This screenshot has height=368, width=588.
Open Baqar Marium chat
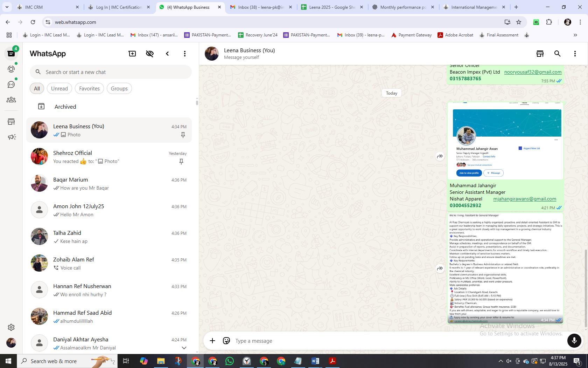tap(109, 183)
